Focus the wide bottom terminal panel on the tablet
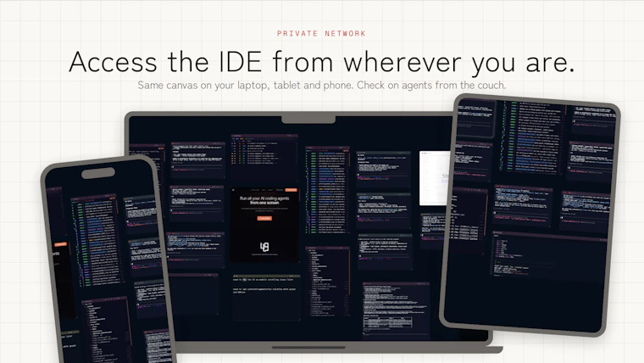The height and width of the screenshot is (363, 644). point(549,255)
